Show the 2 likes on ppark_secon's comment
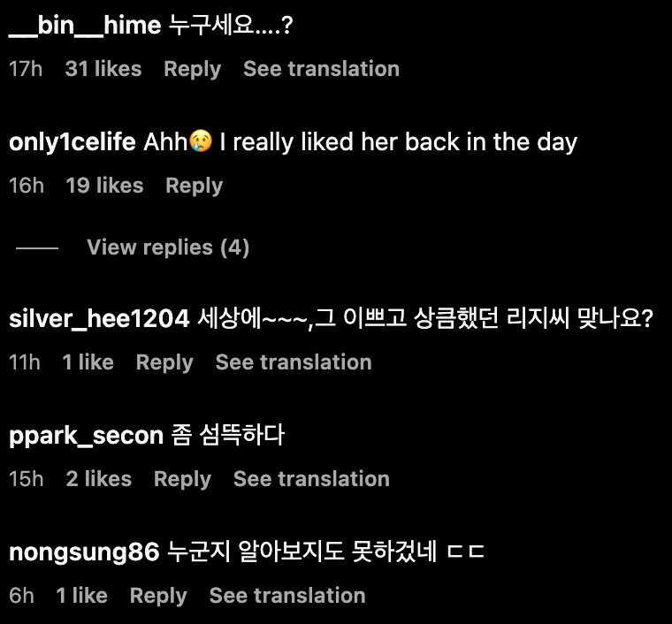 point(98,479)
